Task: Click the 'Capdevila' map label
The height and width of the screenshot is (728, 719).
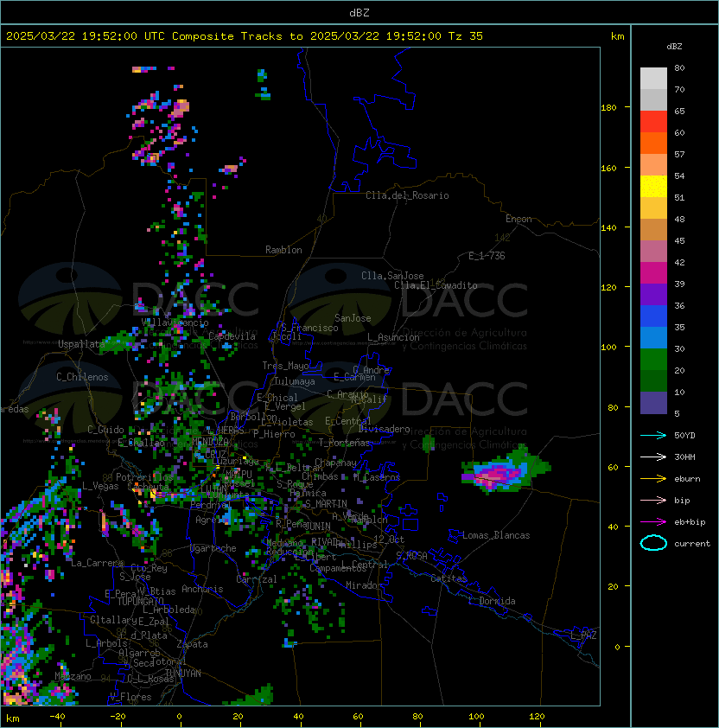Action: pos(232,336)
